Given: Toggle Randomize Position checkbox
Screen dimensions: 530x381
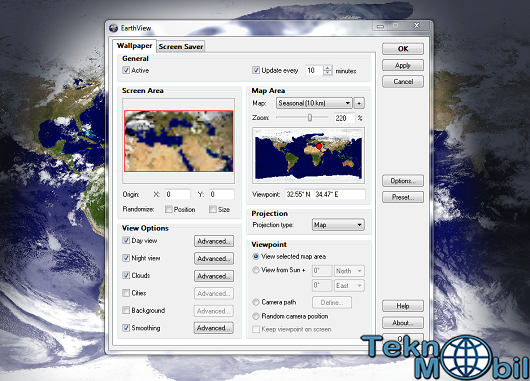Looking at the screenshot, I should coord(169,209).
